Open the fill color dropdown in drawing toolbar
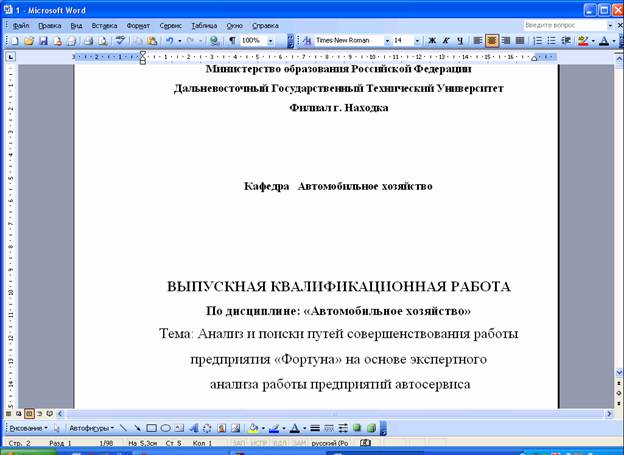The width and height of the screenshot is (624, 455). tap(263, 428)
